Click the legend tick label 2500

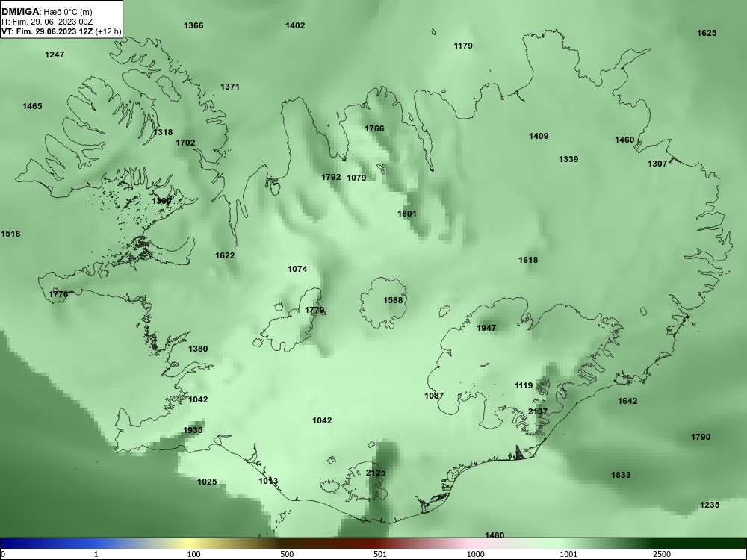click(662, 555)
